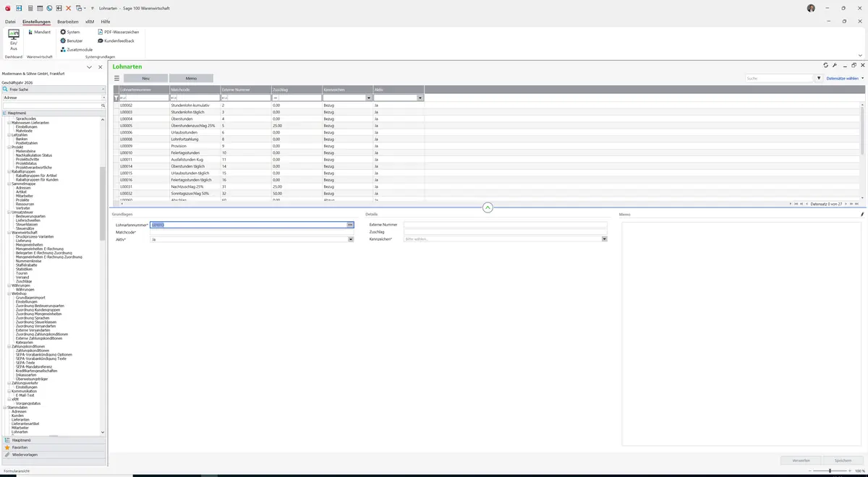The height and width of the screenshot is (477, 868).
Task: Click the refresh icon in Lohnarten header
Action: pos(826,66)
